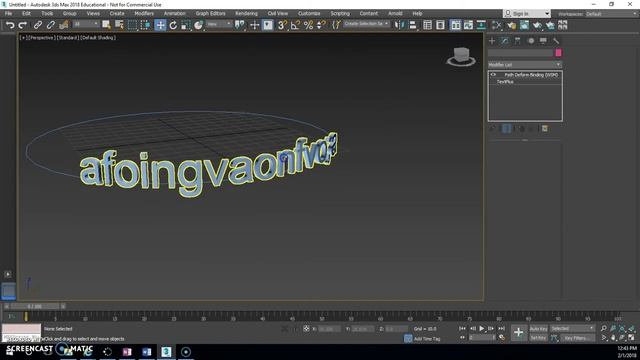
Task: Open the File menu
Action: pyautogui.click(x=8, y=13)
